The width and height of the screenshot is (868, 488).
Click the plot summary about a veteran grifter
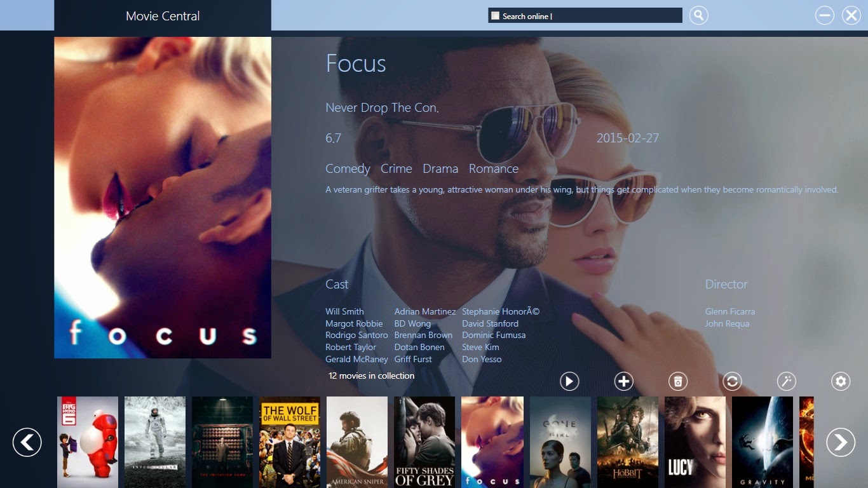(582, 189)
